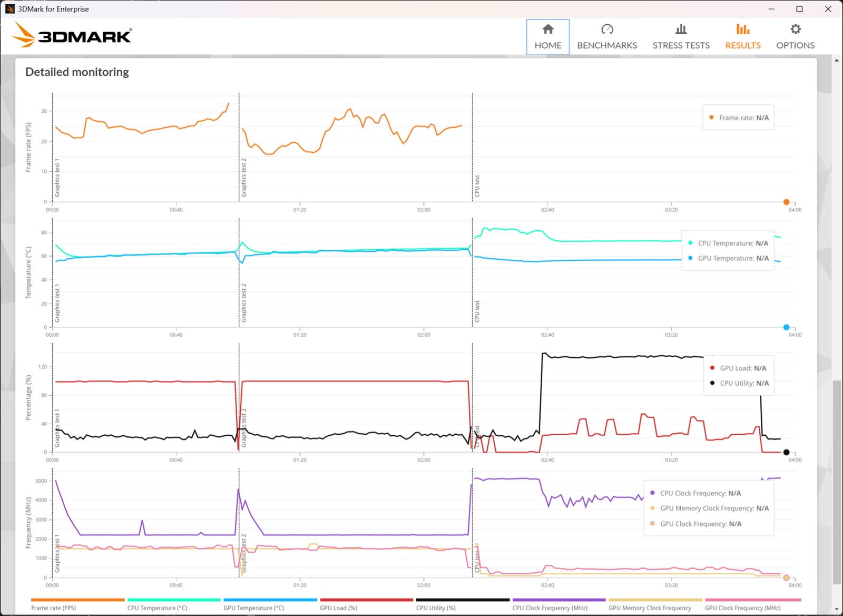Image resolution: width=843 pixels, height=616 pixels.
Task: Click the 3DMark app icon in the title bar
Action: point(9,9)
